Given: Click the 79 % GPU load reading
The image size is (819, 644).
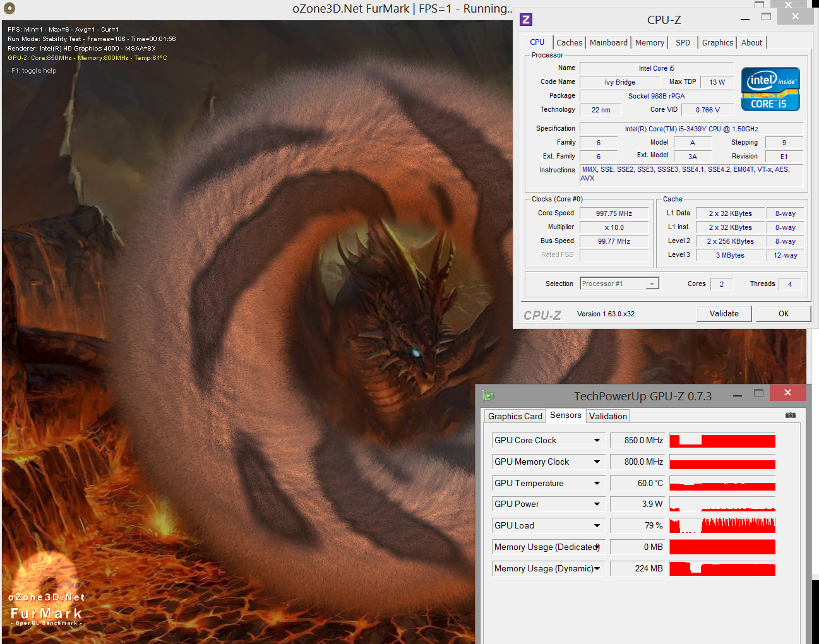Looking at the screenshot, I should [x=638, y=525].
